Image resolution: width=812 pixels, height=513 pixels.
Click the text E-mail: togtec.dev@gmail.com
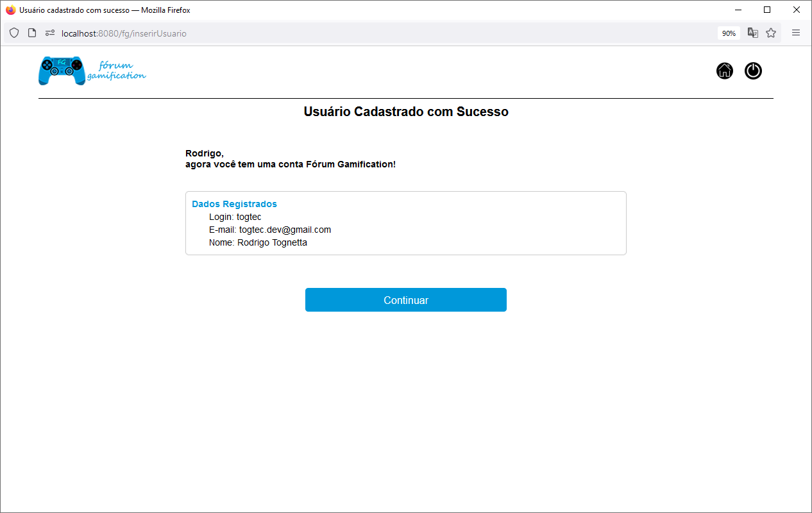270,230
